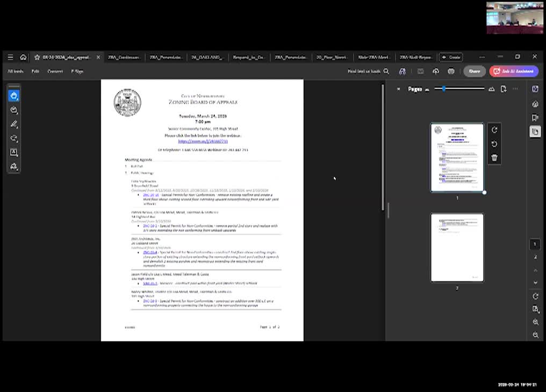
Task: Open bookmarks panel in right rail
Action: click(x=535, y=118)
